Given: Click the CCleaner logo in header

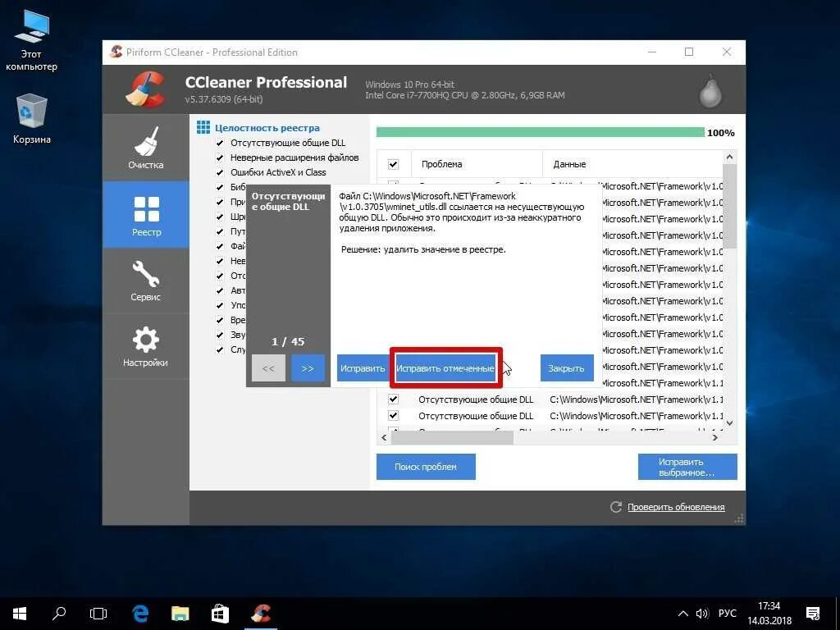Looking at the screenshot, I should pyautogui.click(x=144, y=89).
